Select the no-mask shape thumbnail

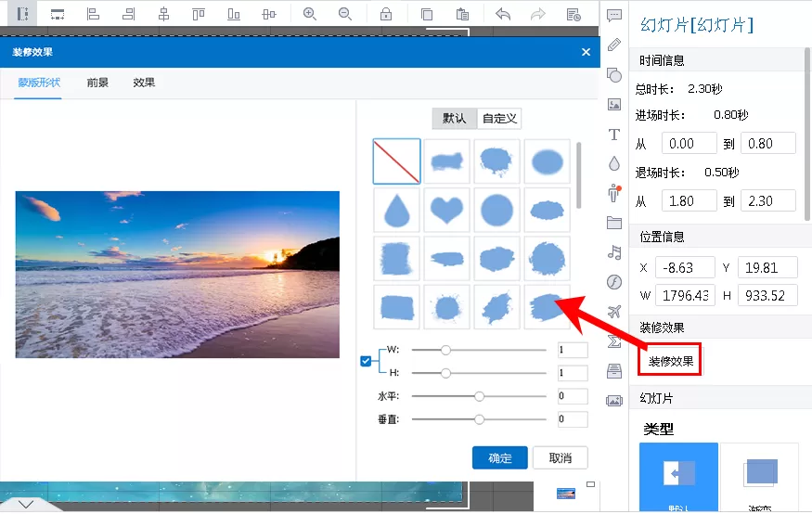click(396, 161)
